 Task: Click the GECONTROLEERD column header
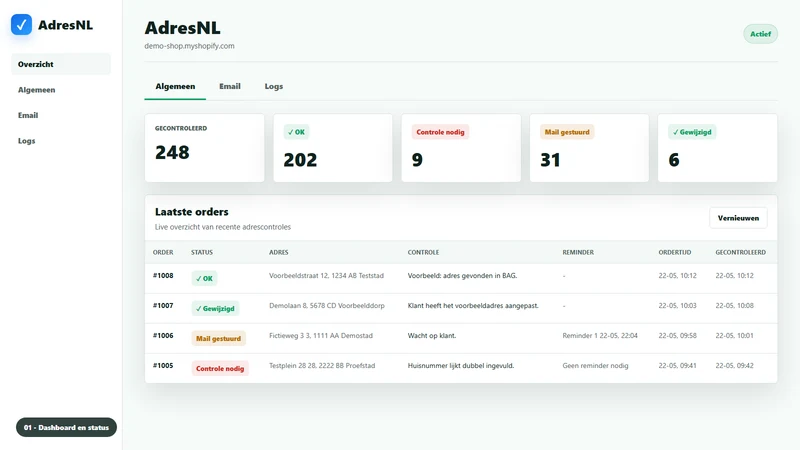coord(740,253)
